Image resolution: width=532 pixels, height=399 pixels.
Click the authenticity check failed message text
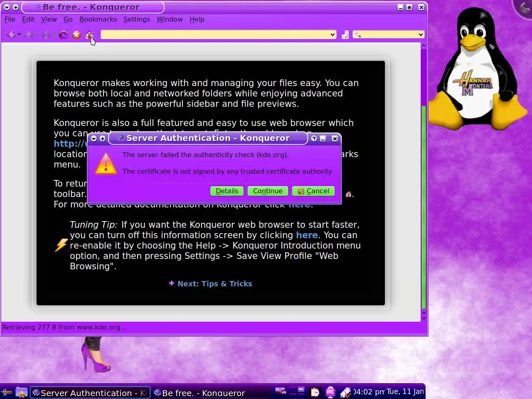(205, 155)
